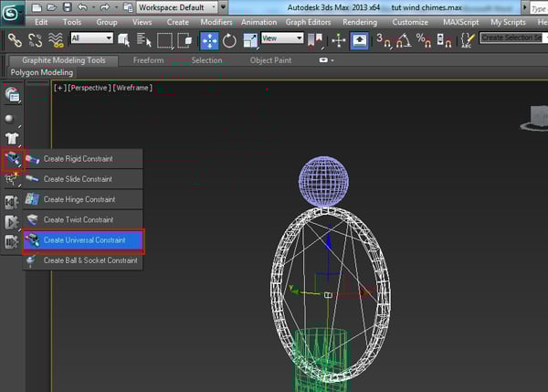Open the Views menu
This screenshot has width=548, height=392.
pyautogui.click(x=142, y=22)
